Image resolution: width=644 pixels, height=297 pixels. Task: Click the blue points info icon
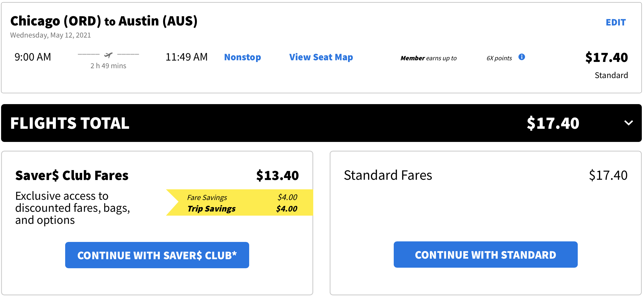(x=522, y=57)
